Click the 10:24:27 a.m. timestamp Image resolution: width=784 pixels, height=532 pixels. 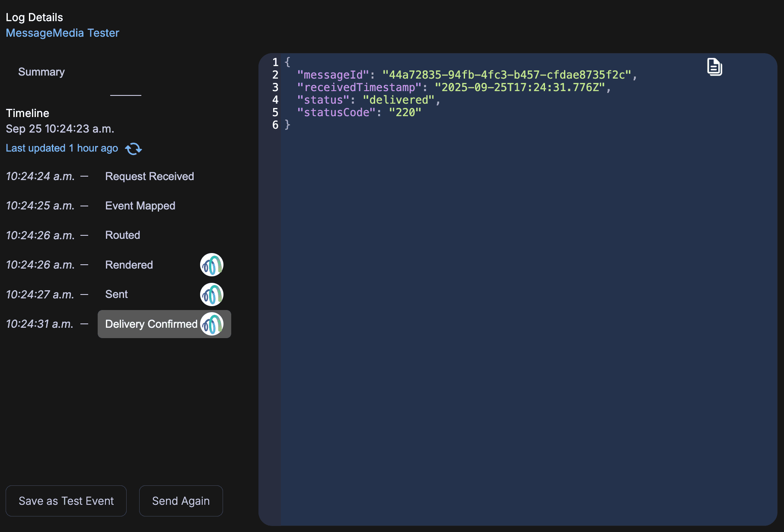40,294
